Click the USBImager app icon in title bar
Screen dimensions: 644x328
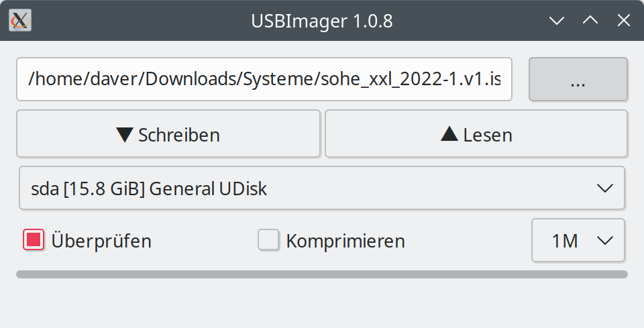tap(21, 21)
